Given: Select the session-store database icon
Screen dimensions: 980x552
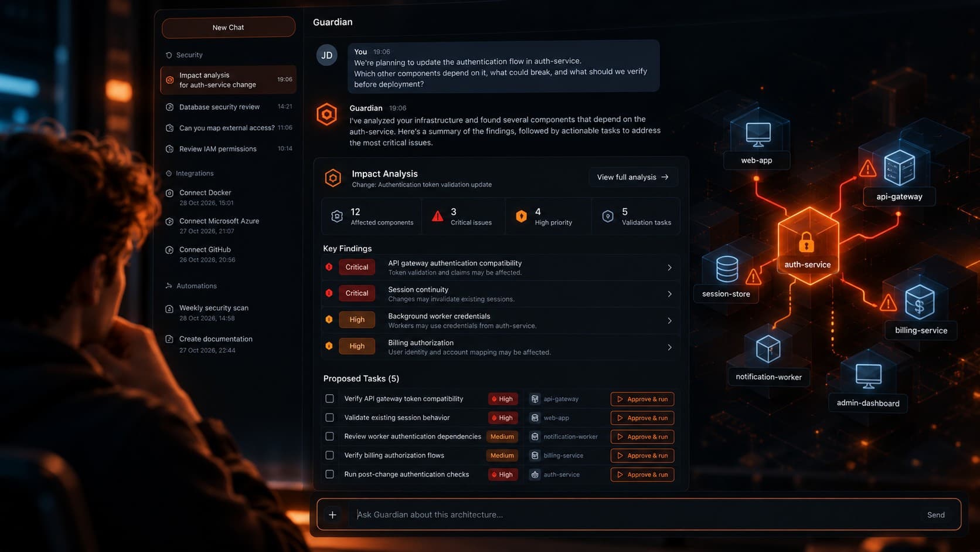Looking at the screenshot, I should point(727,269).
